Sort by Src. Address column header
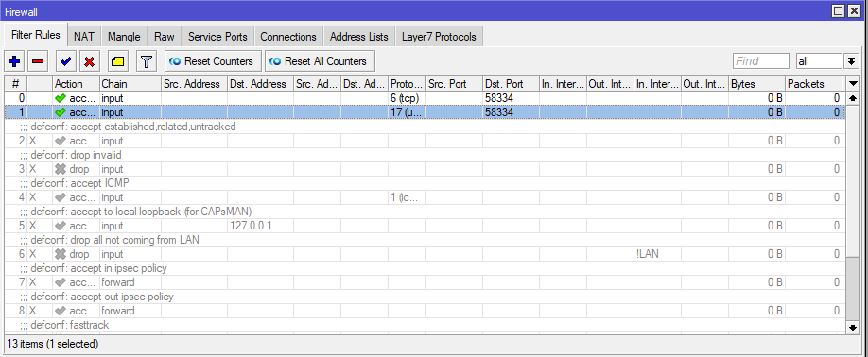This screenshot has width=868, height=357. 194,84
